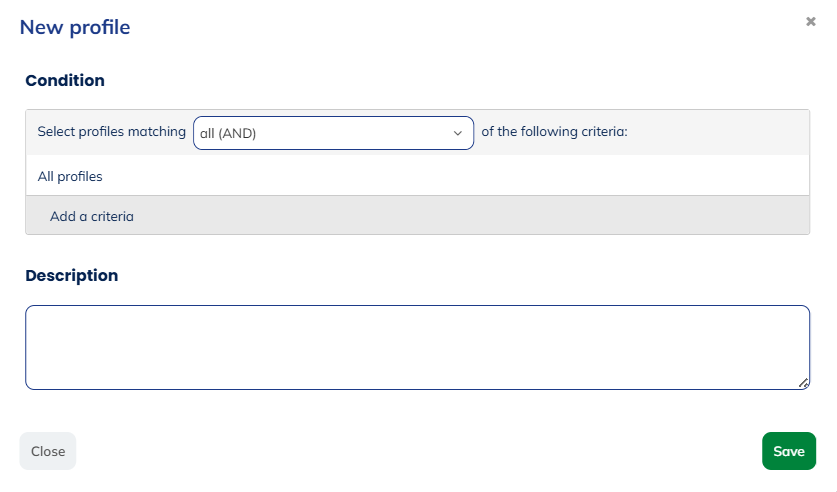Viewport: 837px width, 492px height.
Task: Click the chevron arrow in matching dropdown
Action: [458, 133]
